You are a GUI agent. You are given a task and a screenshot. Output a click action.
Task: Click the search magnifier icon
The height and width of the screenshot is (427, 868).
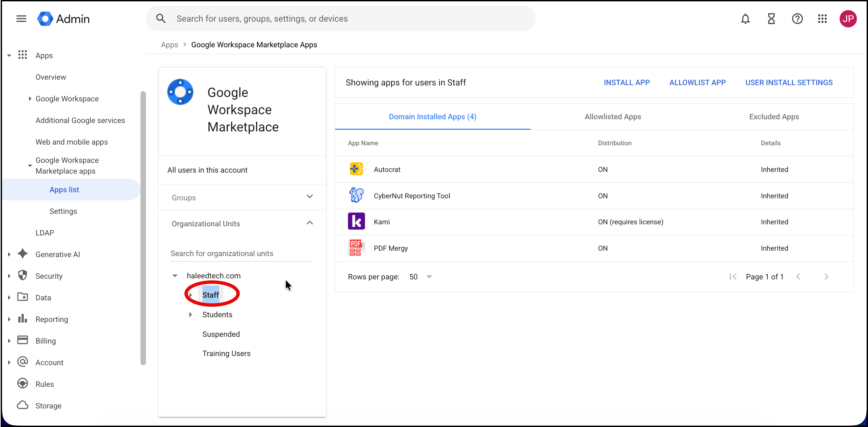coord(161,19)
